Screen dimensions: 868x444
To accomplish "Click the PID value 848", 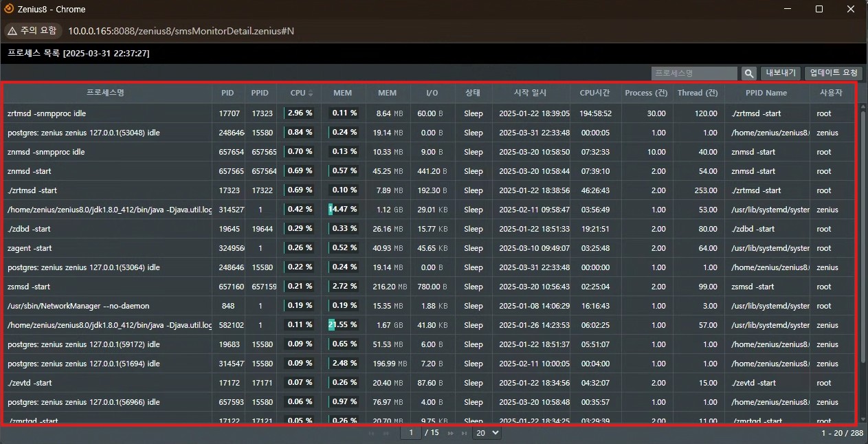I will coord(228,306).
